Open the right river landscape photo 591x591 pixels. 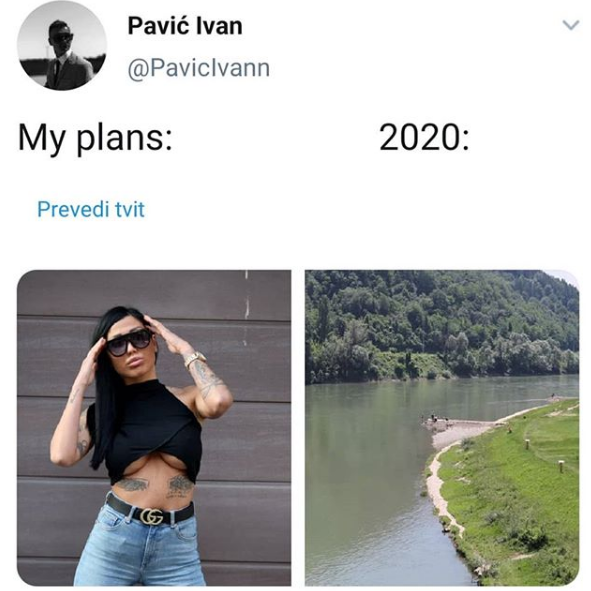click(442, 428)
